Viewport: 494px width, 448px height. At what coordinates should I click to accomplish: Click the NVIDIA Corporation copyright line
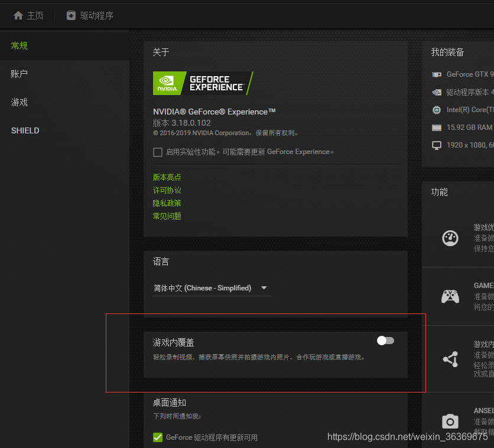[x=225, y=133]
